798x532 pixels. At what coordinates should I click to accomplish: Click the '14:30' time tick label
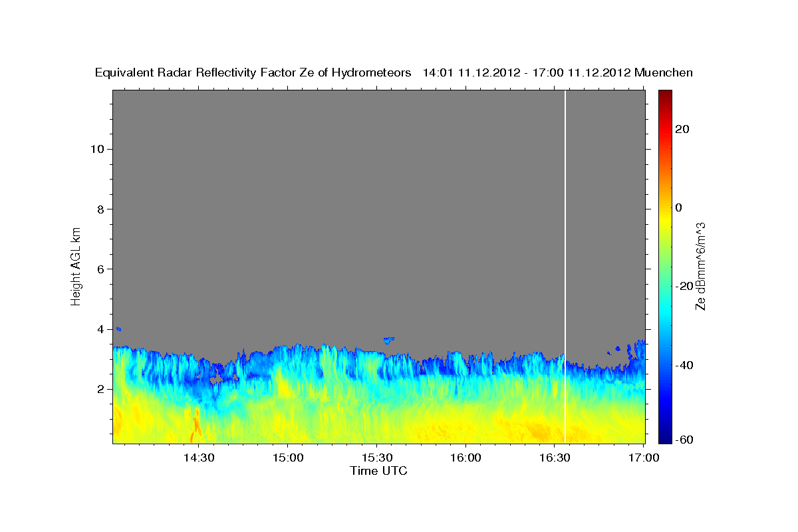(x=198, y=458)
